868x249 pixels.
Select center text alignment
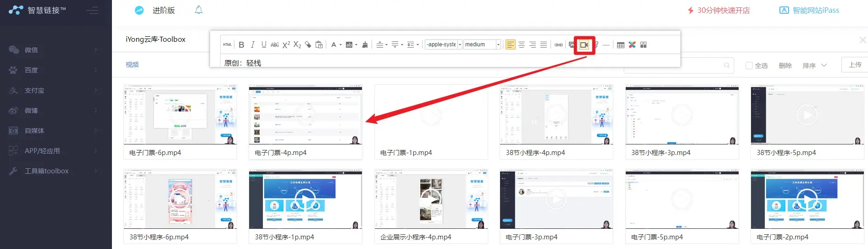tap(522, 45)
